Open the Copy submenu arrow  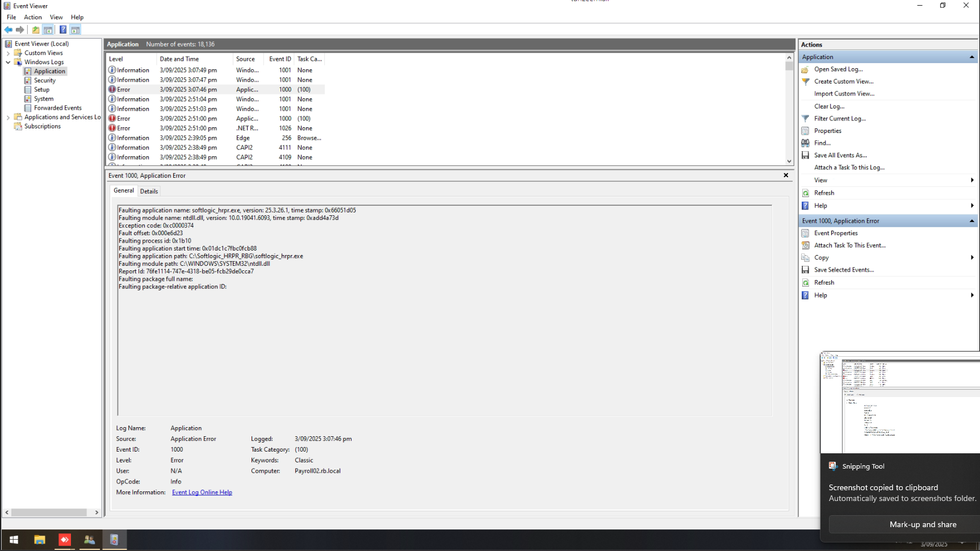[x=972, y=258]
